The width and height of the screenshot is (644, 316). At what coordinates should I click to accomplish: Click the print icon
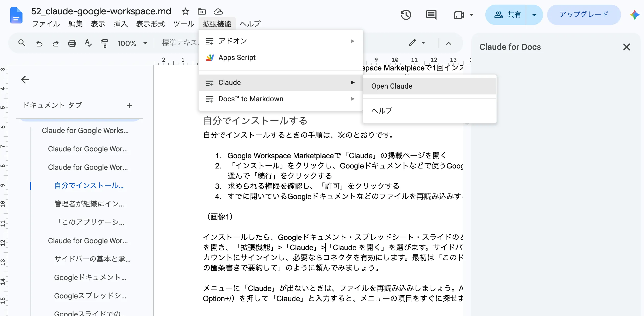click(x=72, y=43)
